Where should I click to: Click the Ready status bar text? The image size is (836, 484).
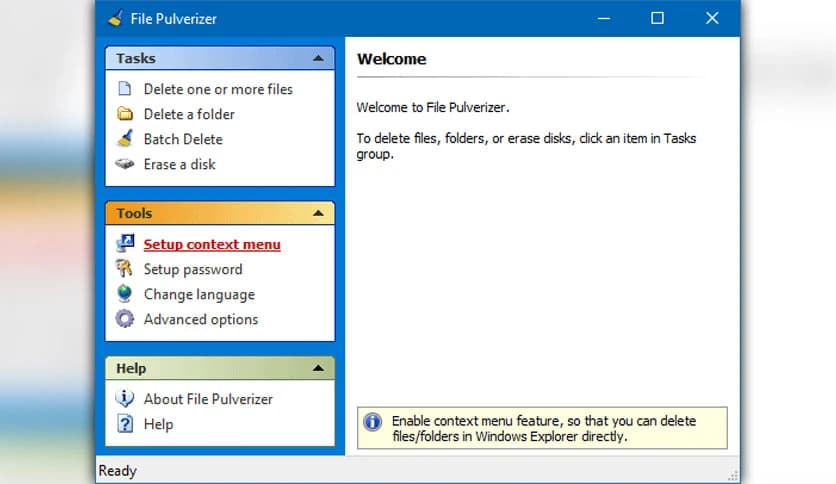tap(118, 471)
